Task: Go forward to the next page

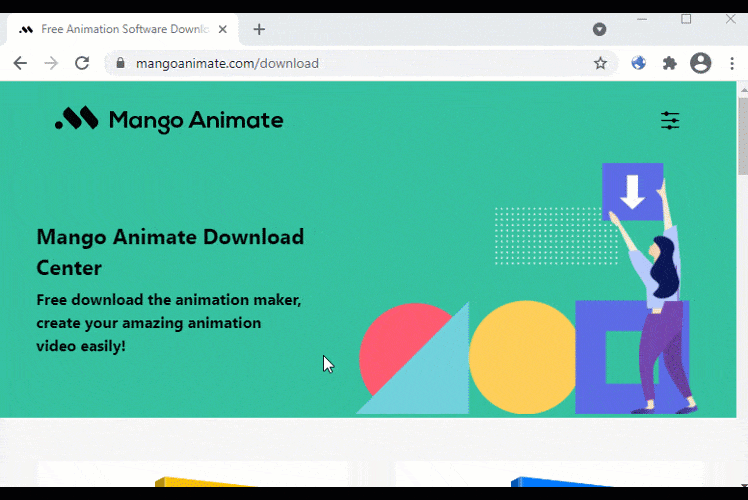Action: (x=51, y=63)
